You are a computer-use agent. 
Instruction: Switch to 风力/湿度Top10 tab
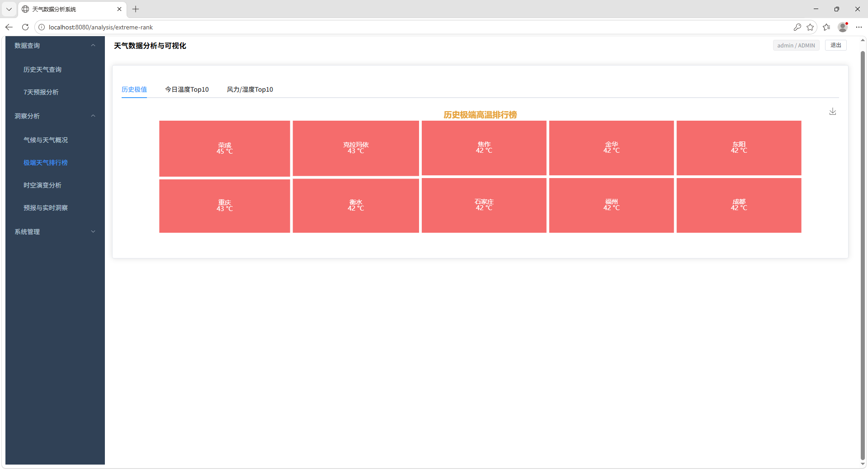(250, 89)
